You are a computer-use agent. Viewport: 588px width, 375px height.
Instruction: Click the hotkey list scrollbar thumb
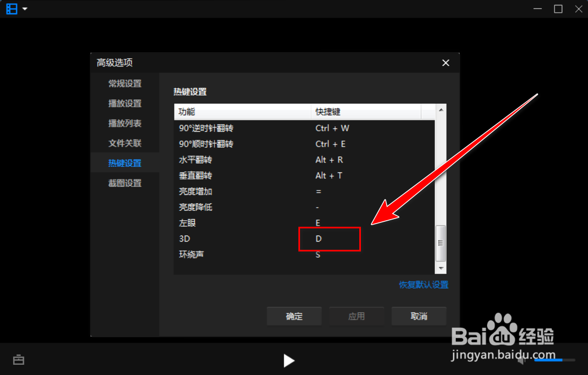(x=440, y=243)
